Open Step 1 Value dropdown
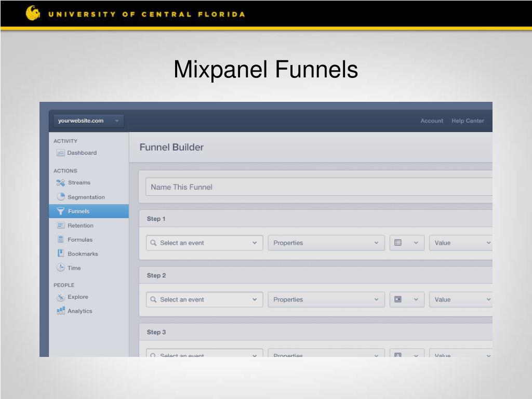This screenshot has height=399, width=532. (460, 243)
